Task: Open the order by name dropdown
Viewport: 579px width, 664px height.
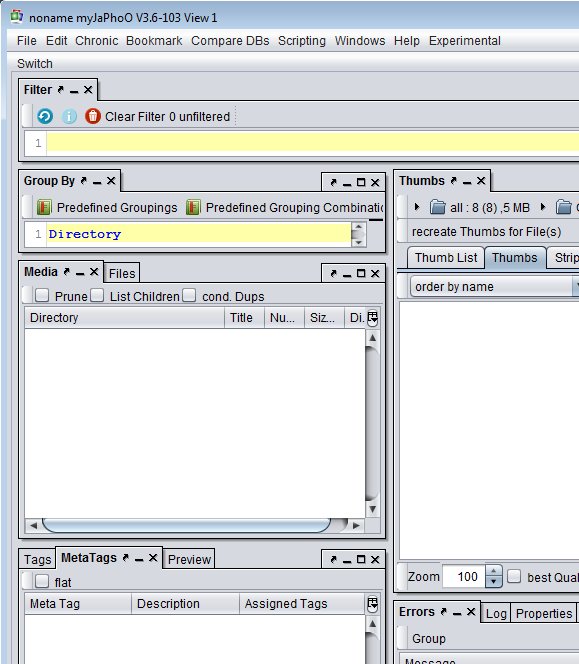Action: point(494,287)
